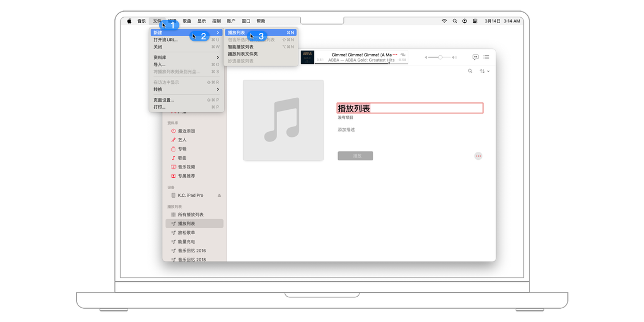Click the loud-volume speaker icon
Viewport: 644px width, 322px height.
[454, 57]
